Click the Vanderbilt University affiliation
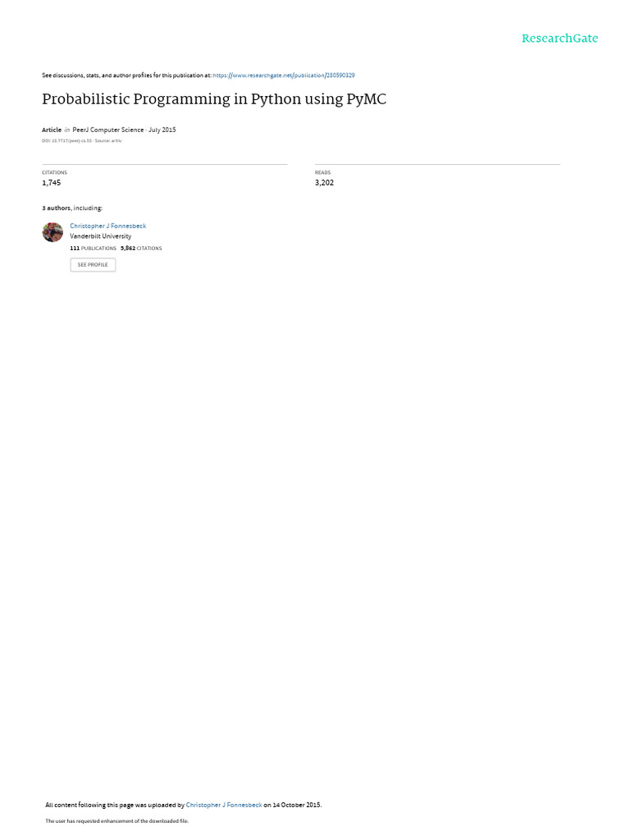This screenshot has width=630, height=840. (100, 236)
